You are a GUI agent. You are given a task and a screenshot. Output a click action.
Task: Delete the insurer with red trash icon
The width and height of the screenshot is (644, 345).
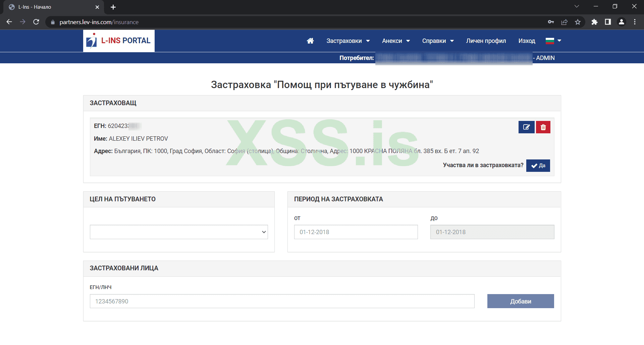coord(543,127)
